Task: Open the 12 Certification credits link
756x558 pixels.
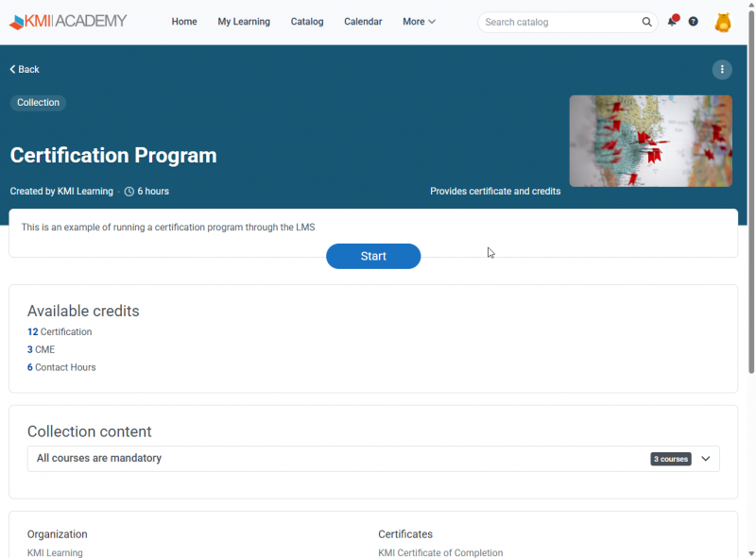Action: coord(60,331)
